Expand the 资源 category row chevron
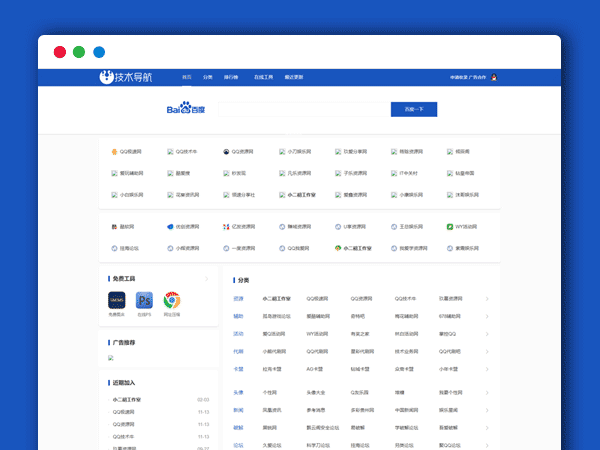600x450 pixels. 487,298
